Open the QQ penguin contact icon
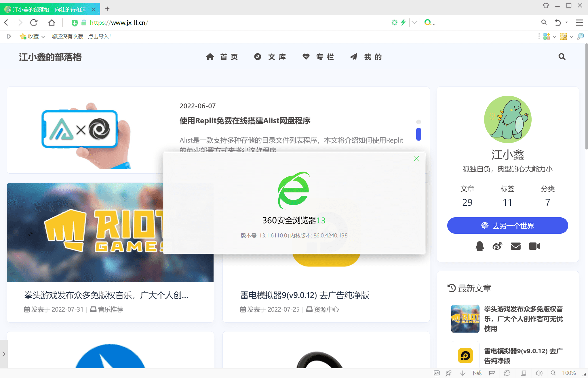588x378 pixels. coord(479,246)
